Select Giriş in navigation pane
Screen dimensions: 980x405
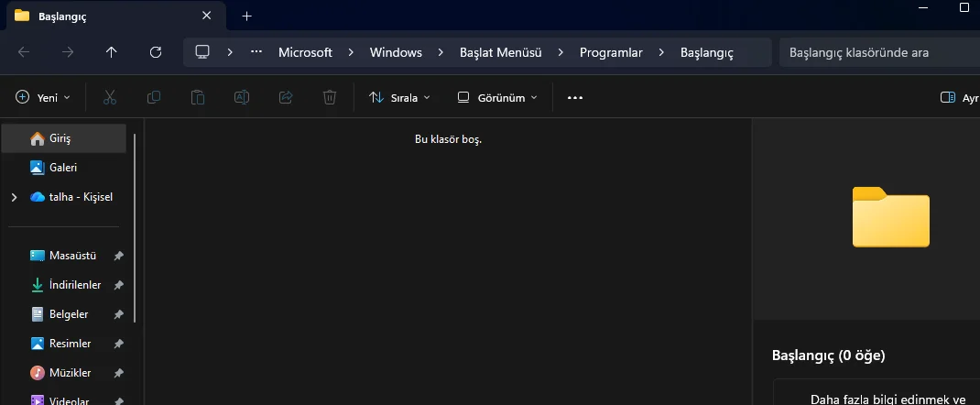click(x=64, y=138)
